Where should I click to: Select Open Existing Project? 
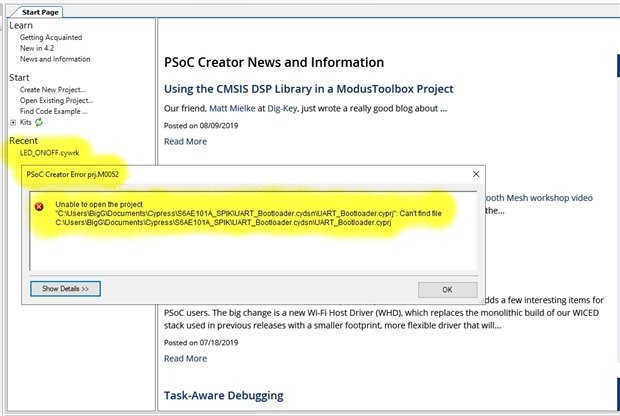tap(57, 100)
